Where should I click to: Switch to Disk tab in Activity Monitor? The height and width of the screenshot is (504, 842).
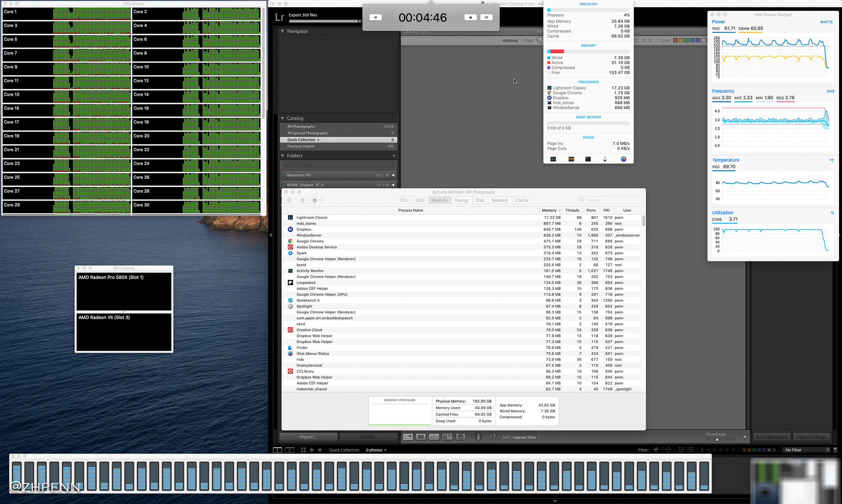pyautogui.click(x=480, y=200)
